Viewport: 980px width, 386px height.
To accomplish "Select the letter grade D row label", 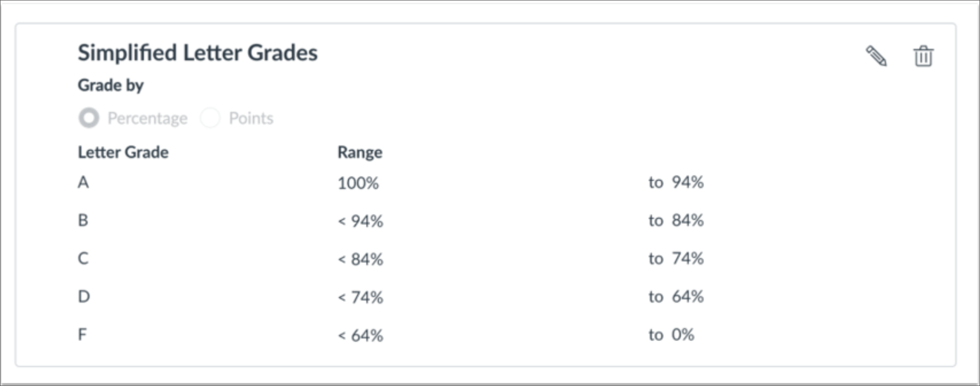I will 84,296.
